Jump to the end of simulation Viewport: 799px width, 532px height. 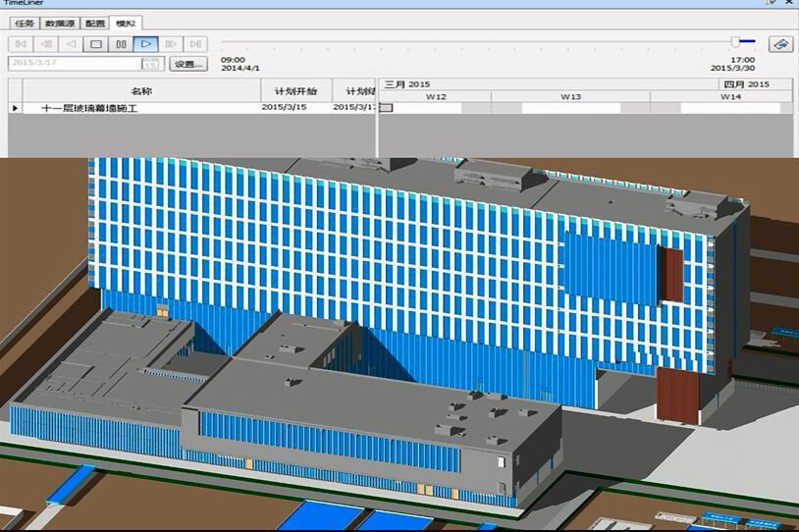click(195, 44)
